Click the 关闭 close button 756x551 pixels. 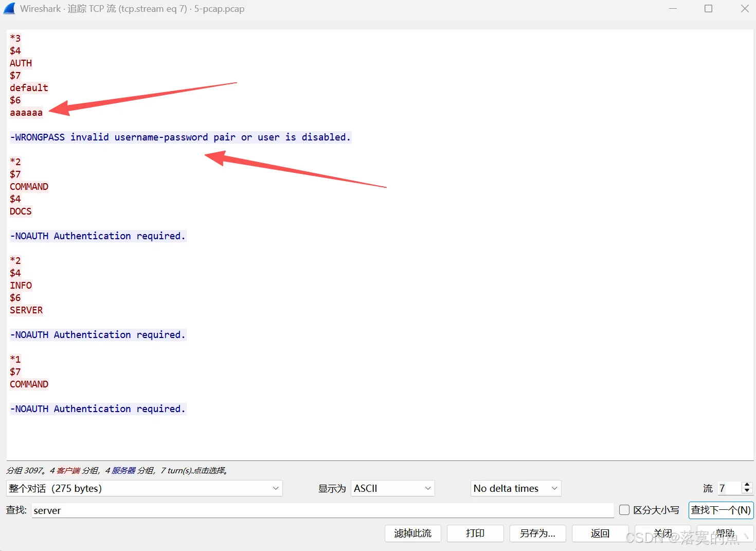[x=662, y=534]
